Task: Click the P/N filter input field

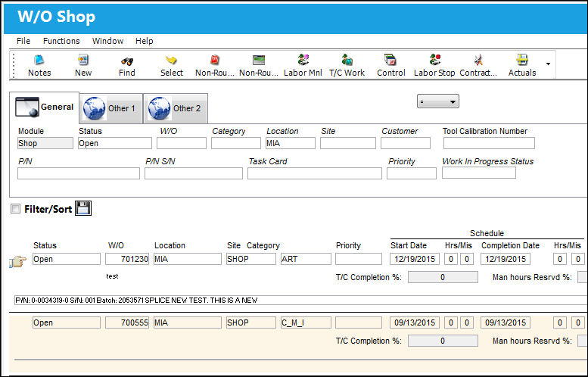Action: (79, 173)
